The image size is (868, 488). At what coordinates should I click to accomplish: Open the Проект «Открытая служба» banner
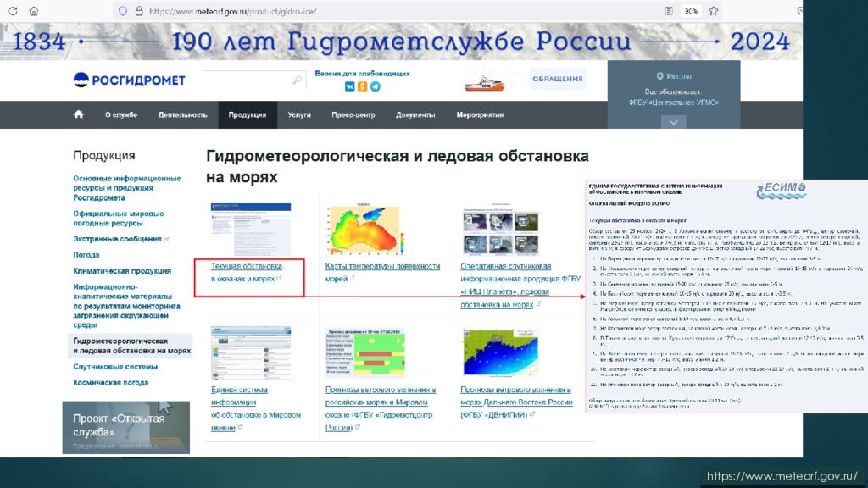tap(126, 428)
